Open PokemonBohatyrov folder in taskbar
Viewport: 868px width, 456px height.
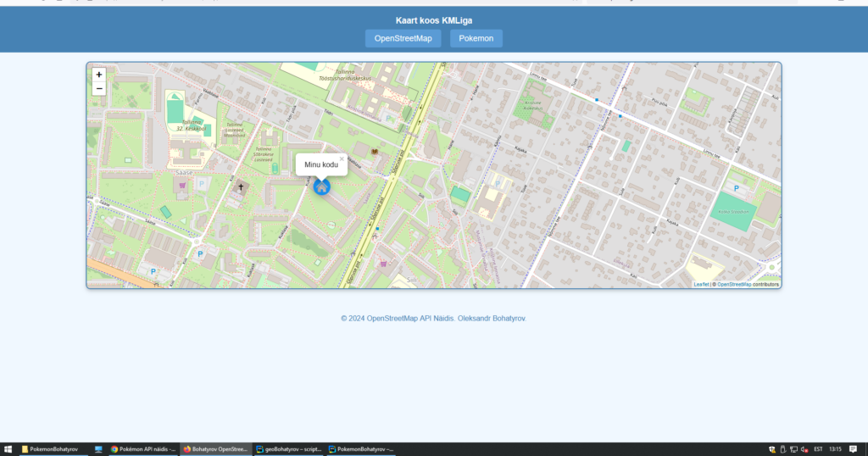click(x=53, y=449)
